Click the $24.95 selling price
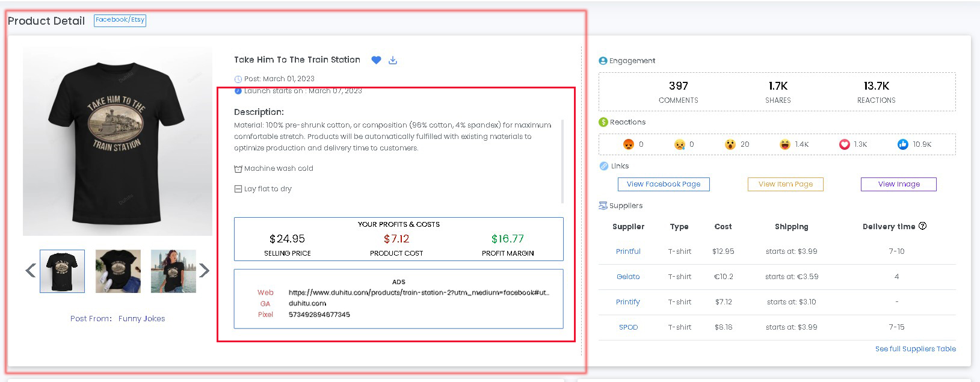This screenshot has height=382, width=980. [x=288, y=239]
